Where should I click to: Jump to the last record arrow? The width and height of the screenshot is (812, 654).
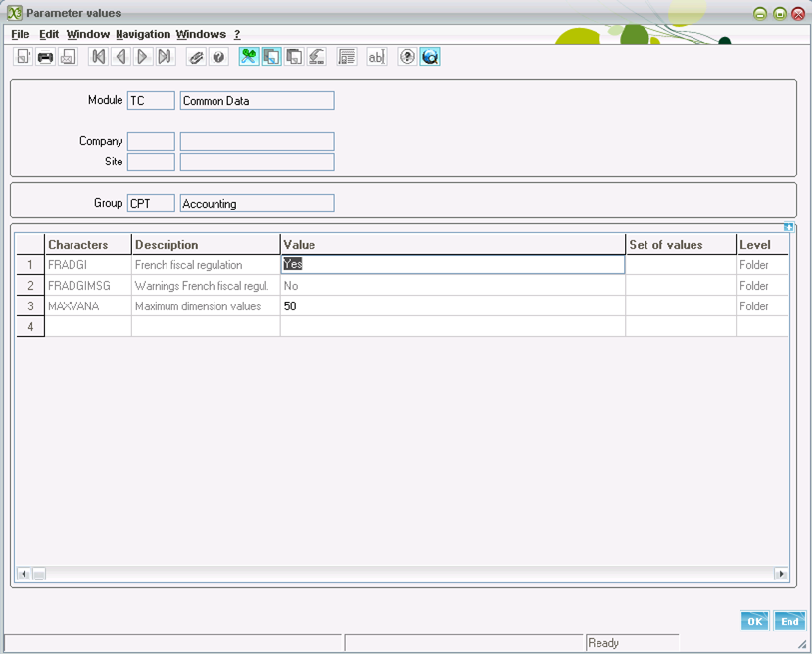point(166,57)
